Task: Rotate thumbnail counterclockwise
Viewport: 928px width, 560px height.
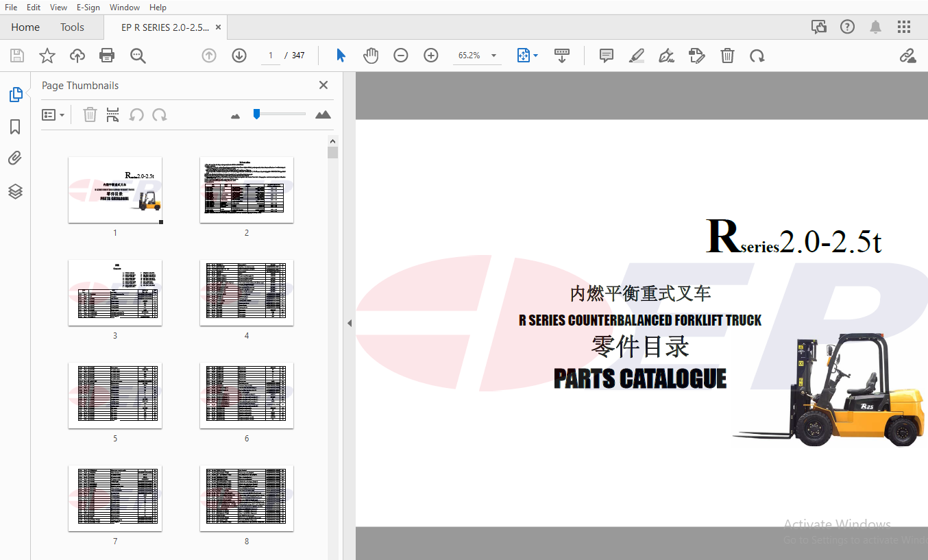Action: point(136,114)
